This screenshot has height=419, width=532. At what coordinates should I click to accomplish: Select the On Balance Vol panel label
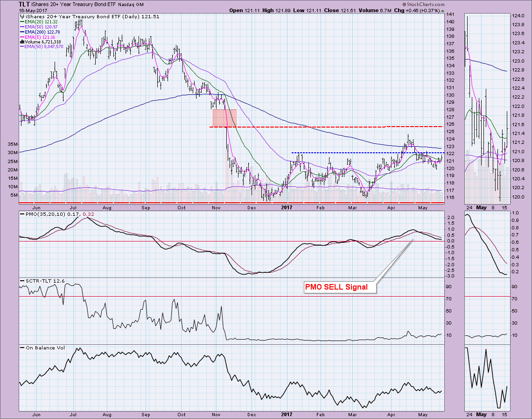coord(41,347)
